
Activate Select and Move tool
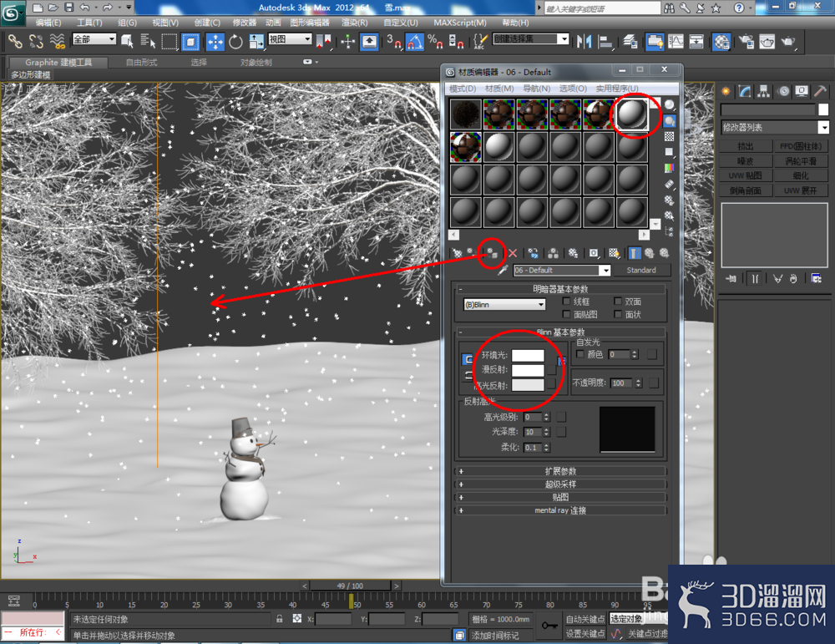pos(215,41)
